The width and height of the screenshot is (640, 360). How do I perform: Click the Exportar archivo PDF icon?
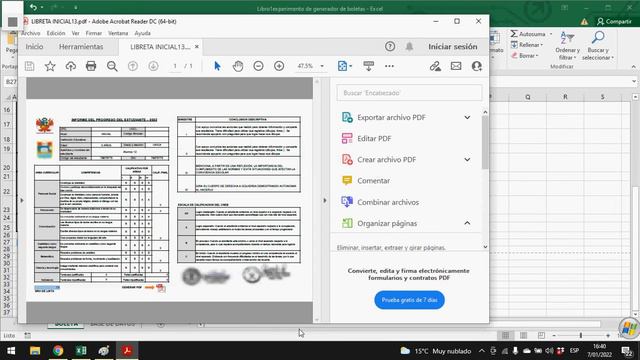(347, 118)
